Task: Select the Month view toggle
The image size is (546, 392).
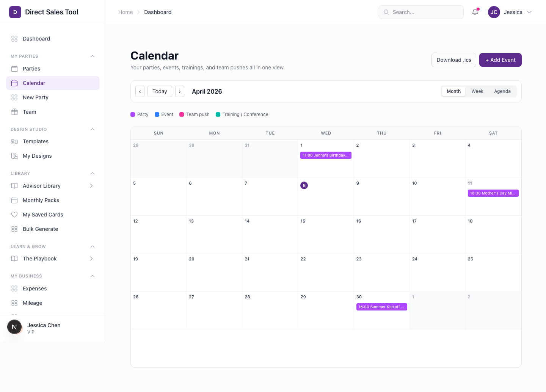Action: (x=453, y=91)
